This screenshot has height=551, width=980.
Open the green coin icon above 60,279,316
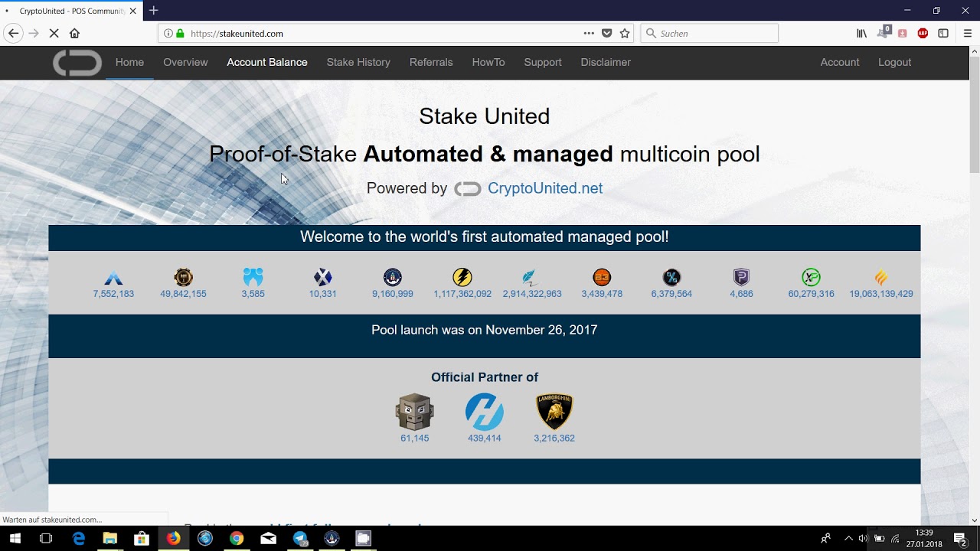point(811,277)
